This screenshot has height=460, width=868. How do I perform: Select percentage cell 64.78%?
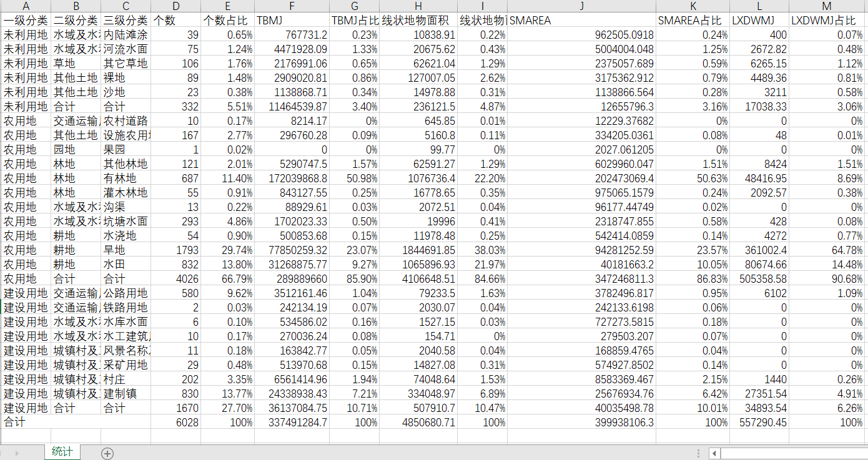[x=827, y=250]
